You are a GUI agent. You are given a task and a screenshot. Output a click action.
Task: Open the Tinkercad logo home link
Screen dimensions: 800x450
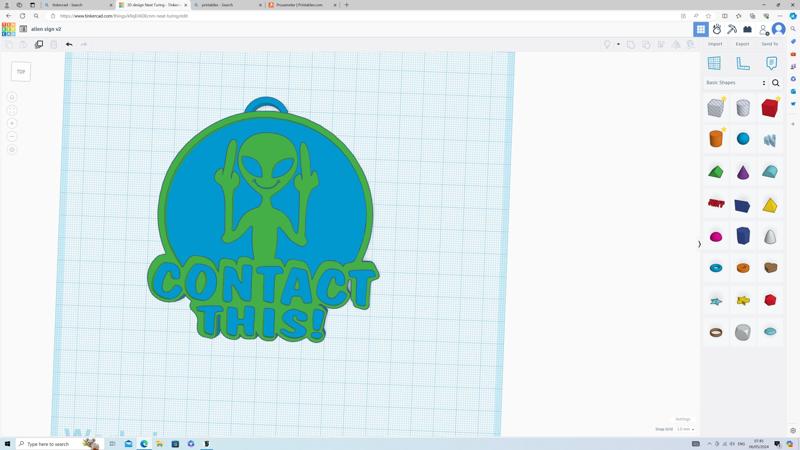[x=8, y=29]
